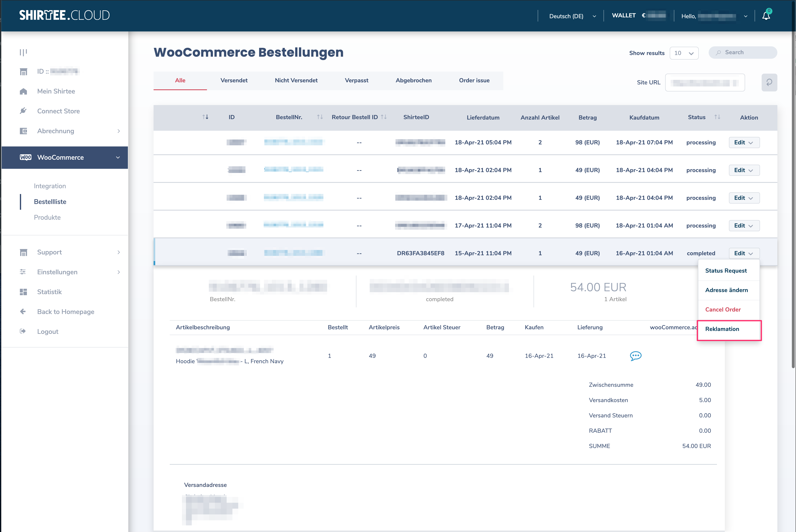
Task: Click the ID store icon in sidebar
Action: tap(23, 72)
